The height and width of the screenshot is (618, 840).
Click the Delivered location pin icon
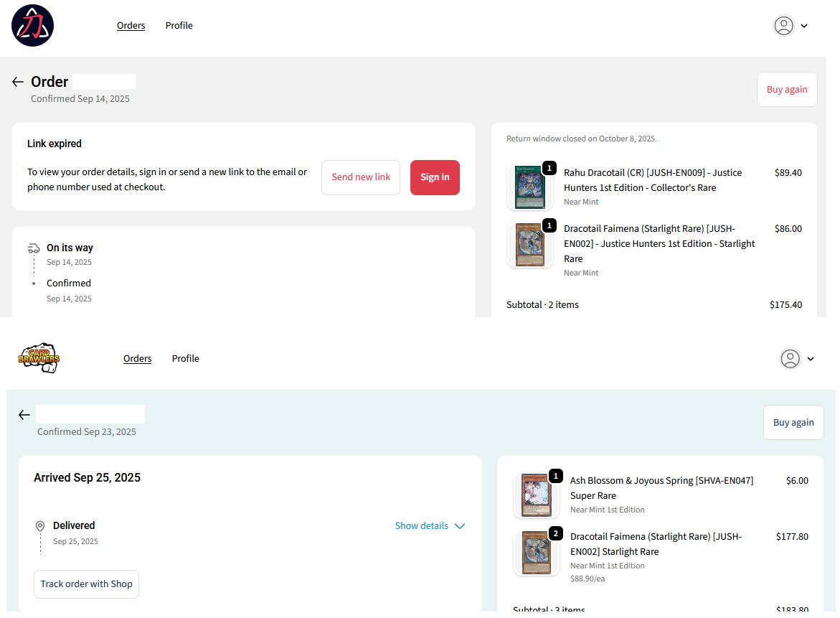(40, 526)
